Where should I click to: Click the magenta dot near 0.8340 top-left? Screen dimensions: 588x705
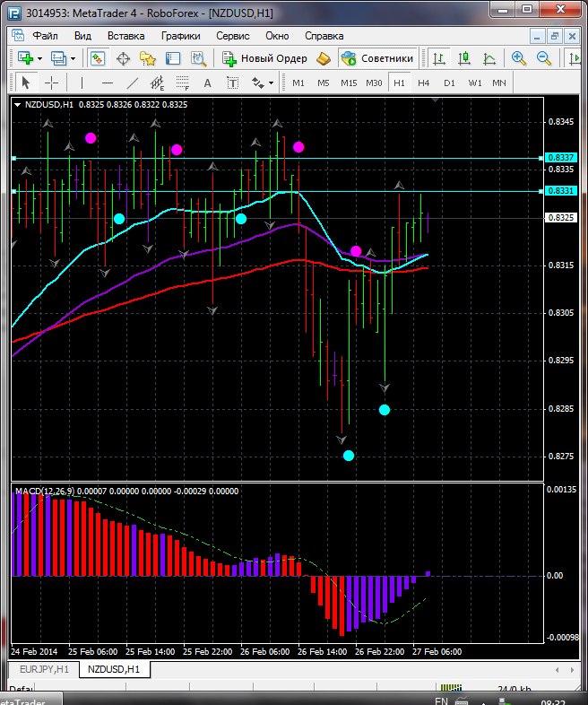91,138
